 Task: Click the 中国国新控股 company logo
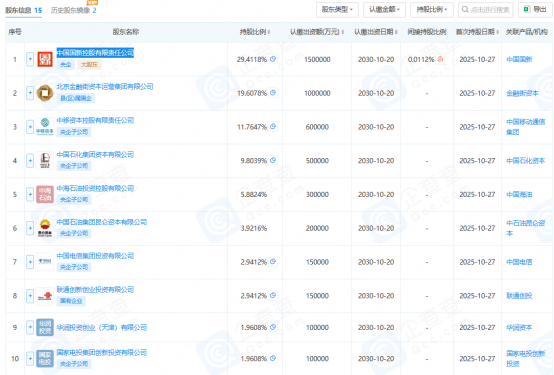(45, 59)
